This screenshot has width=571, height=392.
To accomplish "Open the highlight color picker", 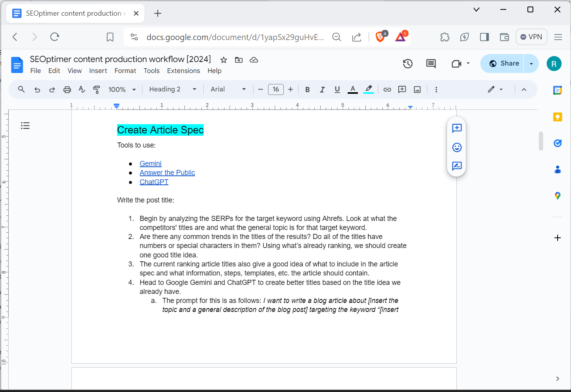I will pyautogui.click(x=369, y=89).
